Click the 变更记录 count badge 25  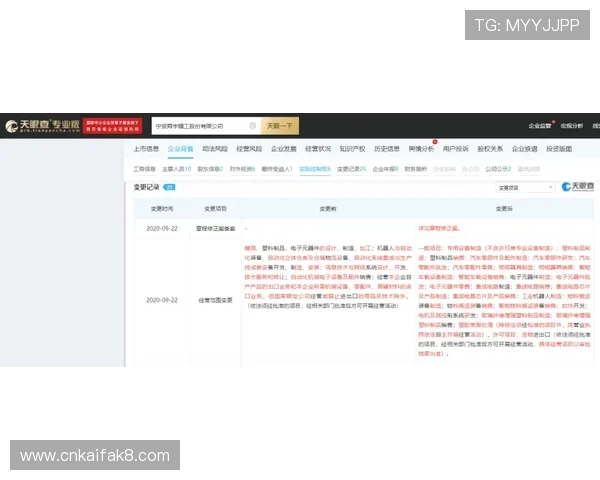[169, 187]
